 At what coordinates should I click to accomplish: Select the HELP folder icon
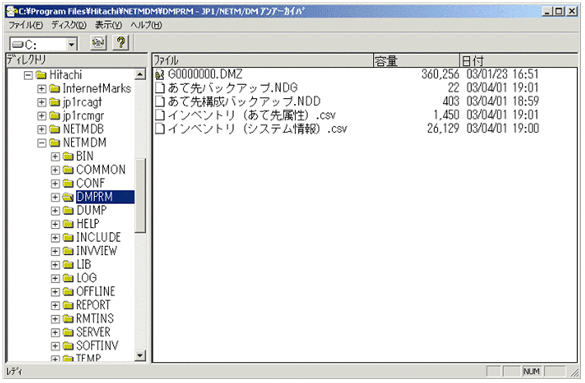(68, 224)
